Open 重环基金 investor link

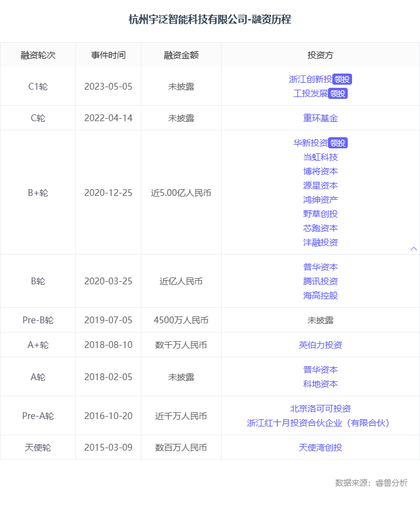pyautogui.click(x=320, y=118)
